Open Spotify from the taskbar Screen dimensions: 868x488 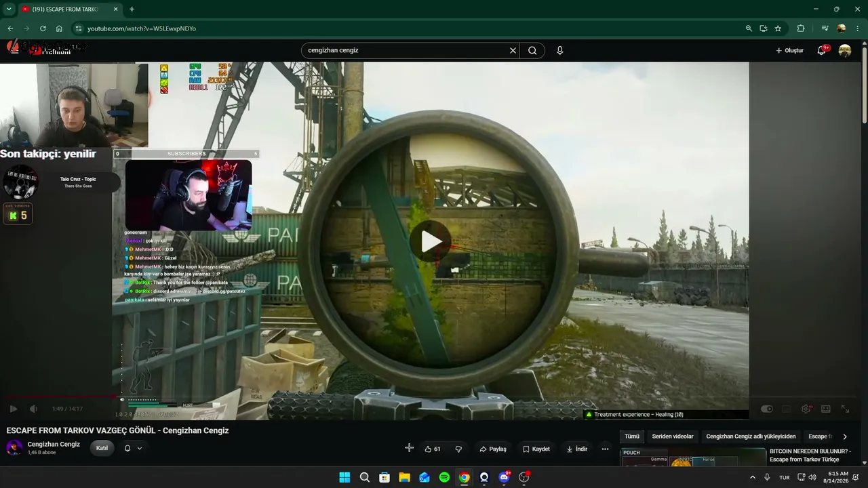[x=444, y=477]
